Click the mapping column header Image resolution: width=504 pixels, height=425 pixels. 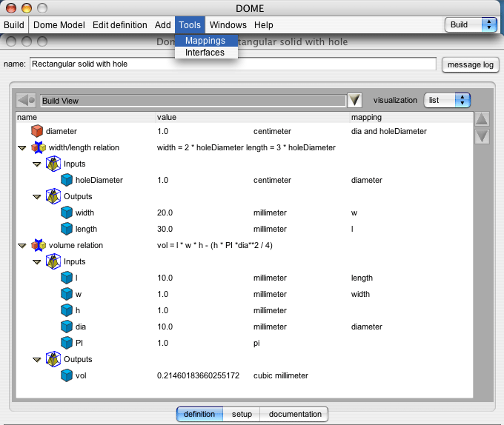[x=411, y=117]
